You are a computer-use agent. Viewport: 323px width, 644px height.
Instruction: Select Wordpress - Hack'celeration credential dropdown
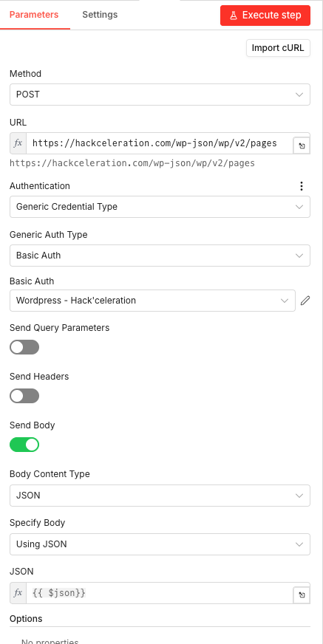(152, 301)
